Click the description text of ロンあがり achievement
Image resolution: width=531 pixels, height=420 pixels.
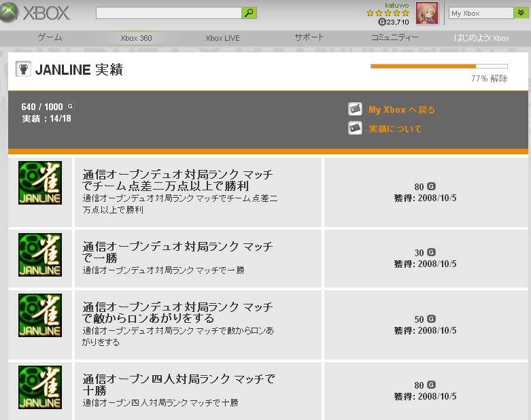point(177,336)
